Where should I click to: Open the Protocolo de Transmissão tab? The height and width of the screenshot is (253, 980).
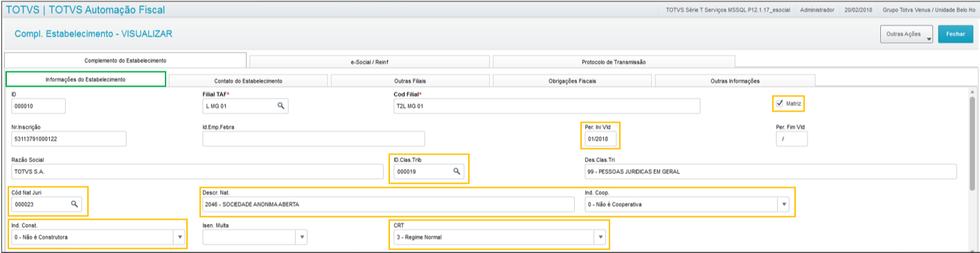(x=614, y=62)
